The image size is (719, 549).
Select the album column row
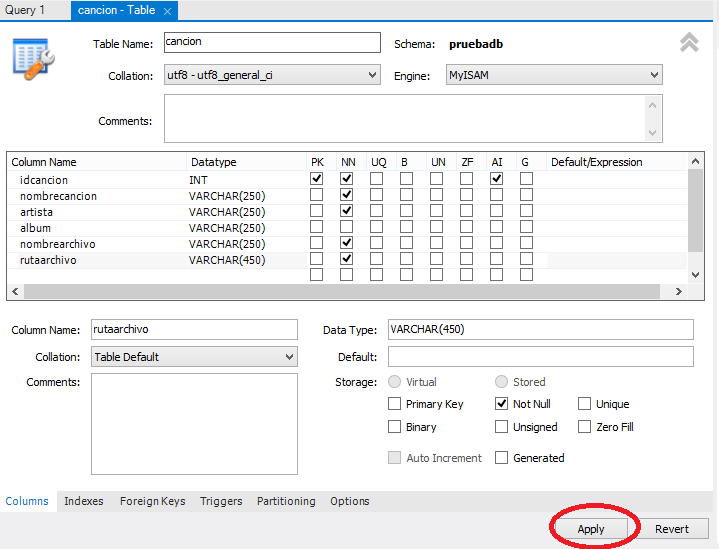pos(347,228)
